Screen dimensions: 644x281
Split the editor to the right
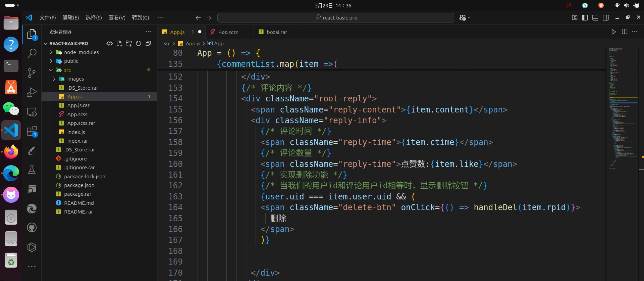click(x=625, y=32)
